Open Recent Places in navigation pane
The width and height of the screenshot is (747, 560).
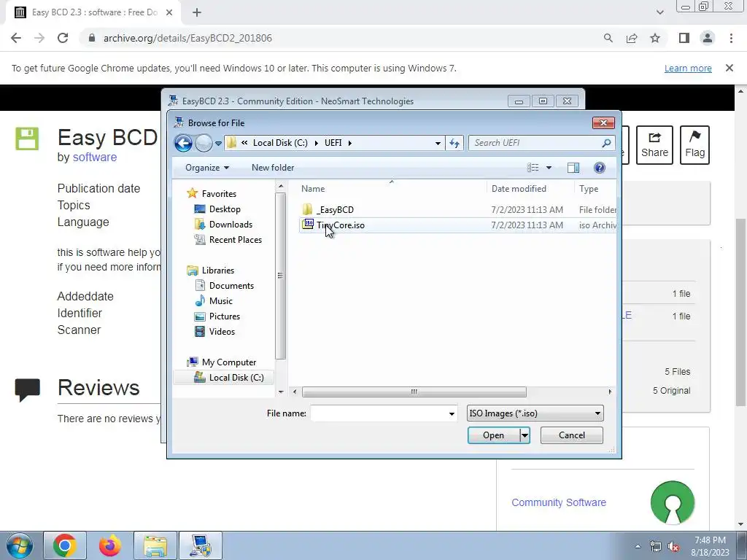pyautogui.click(x=236, y=239)
